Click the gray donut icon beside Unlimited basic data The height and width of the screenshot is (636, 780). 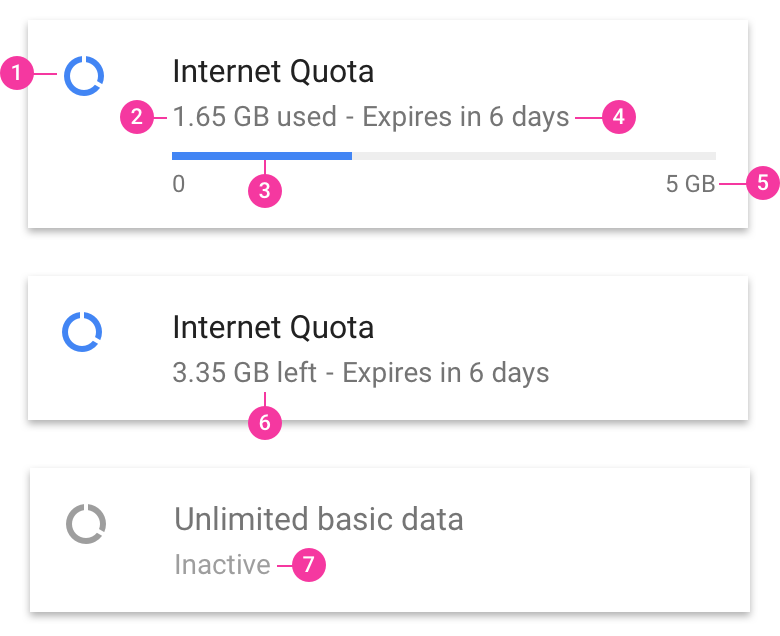click(86, 523)
